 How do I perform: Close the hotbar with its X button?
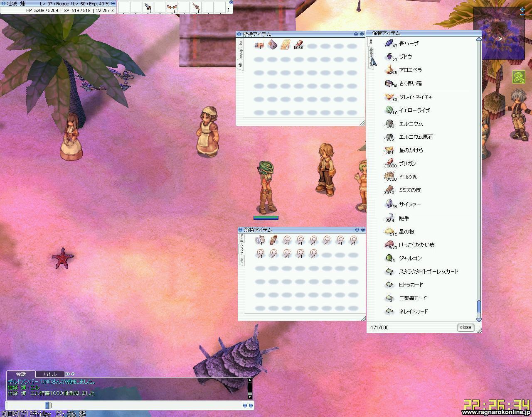coord(232,2)
